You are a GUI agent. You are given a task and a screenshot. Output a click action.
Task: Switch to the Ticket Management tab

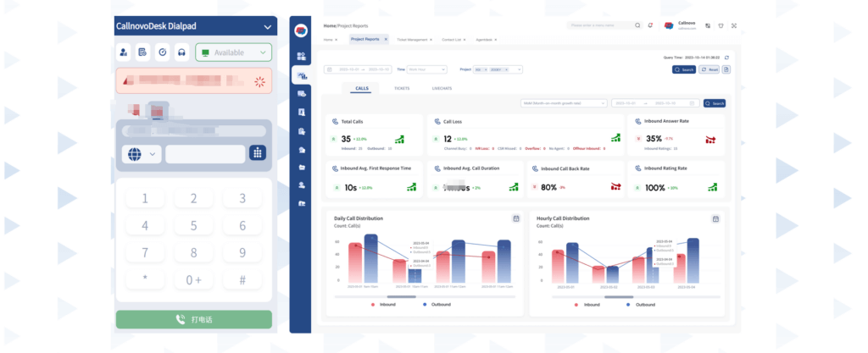point(413,40)
